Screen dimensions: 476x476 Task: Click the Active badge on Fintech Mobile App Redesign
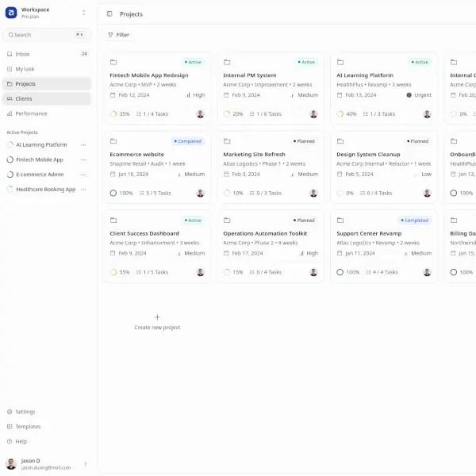[193, 62]
